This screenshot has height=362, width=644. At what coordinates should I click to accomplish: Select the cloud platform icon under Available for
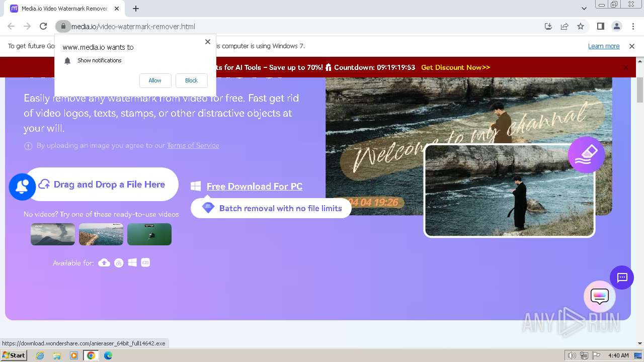(104, 262)
